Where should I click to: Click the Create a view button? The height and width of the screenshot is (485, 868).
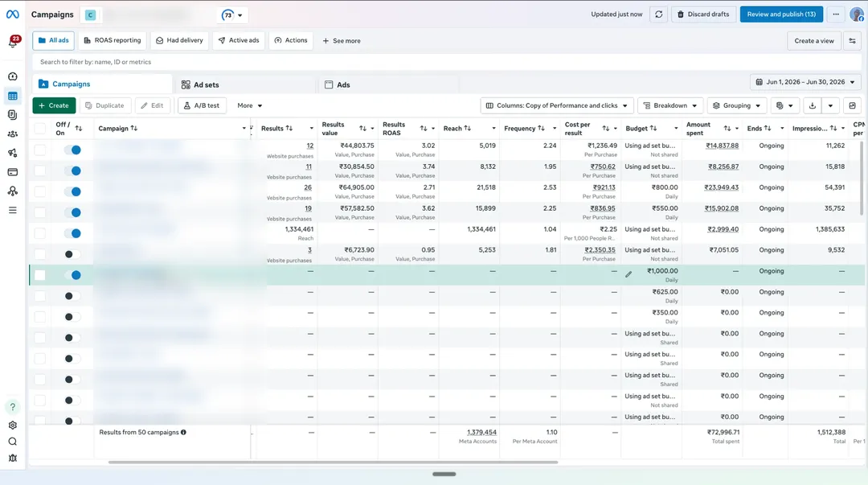tap(813, 41)
